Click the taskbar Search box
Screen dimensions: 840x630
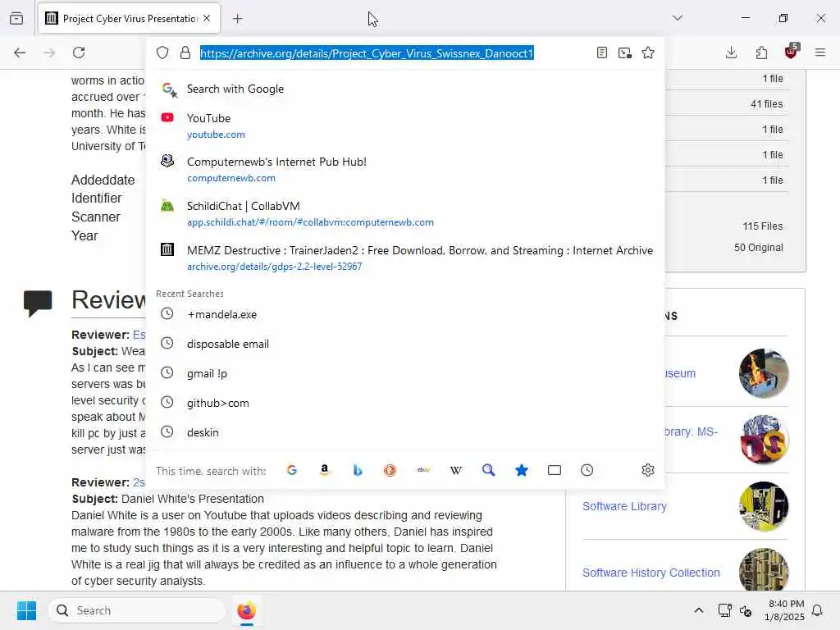click(137, 610)
